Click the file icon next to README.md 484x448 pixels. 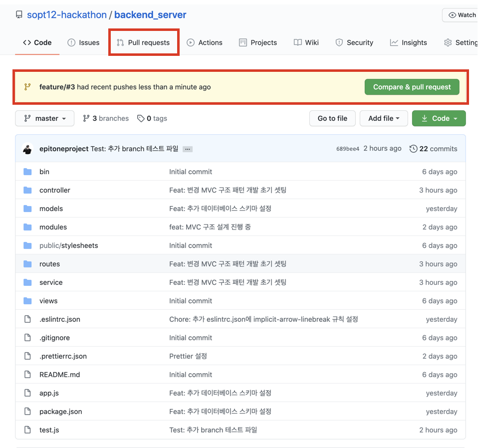[27, 375]
